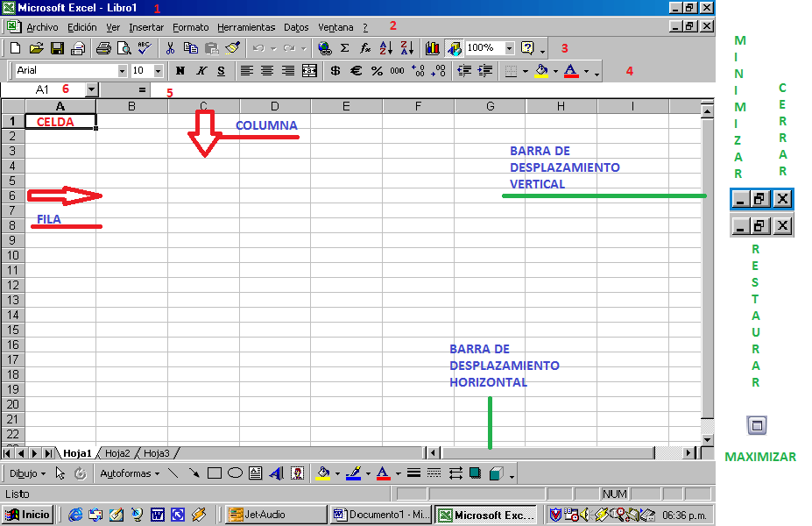This screenshot has width=812, height=526.
Task: Click the Copiar formato paintbrush icon
Action: click(x=232, y=49)
